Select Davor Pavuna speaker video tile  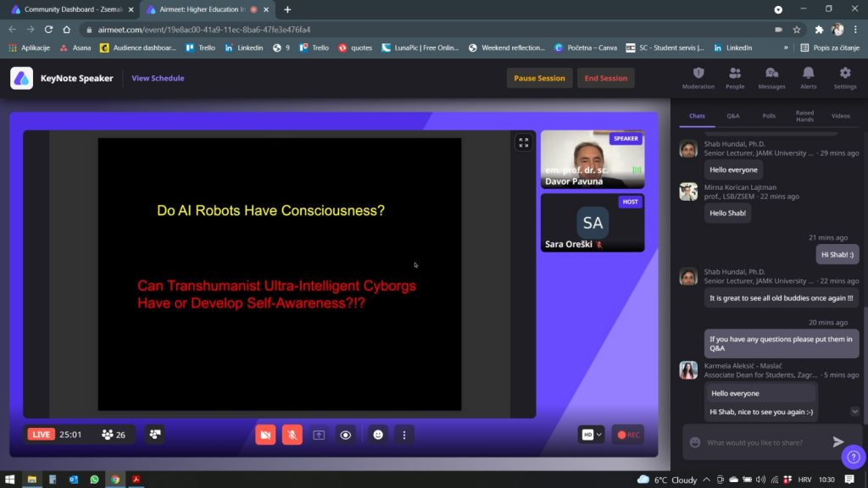pos(593,159)
